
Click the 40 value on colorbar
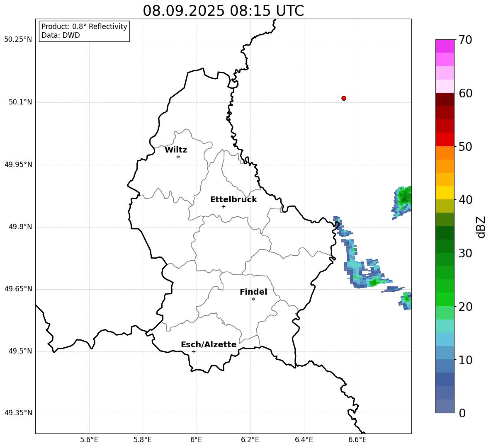tap(465, 200)
